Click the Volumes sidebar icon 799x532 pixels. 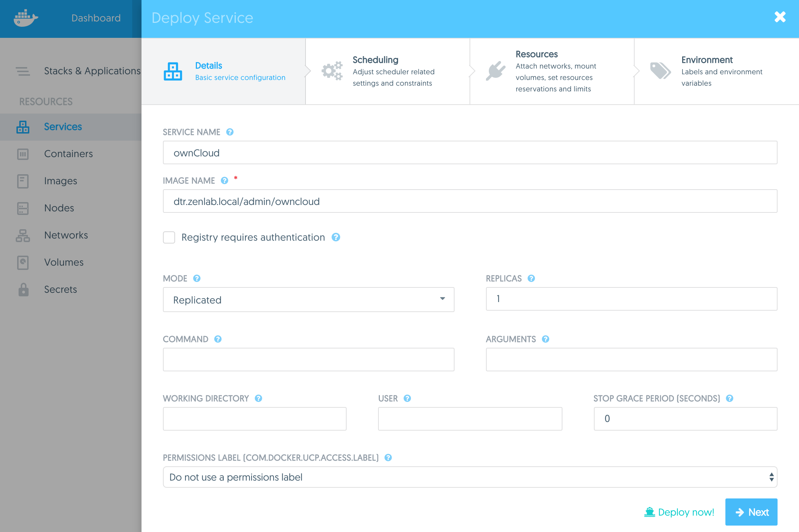point(23,262)
